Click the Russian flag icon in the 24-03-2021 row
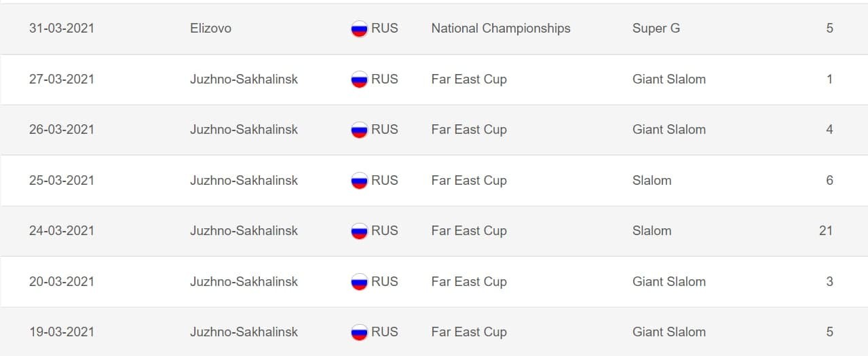This screenshot has height=356, width=868. click(x=359, y=231)
